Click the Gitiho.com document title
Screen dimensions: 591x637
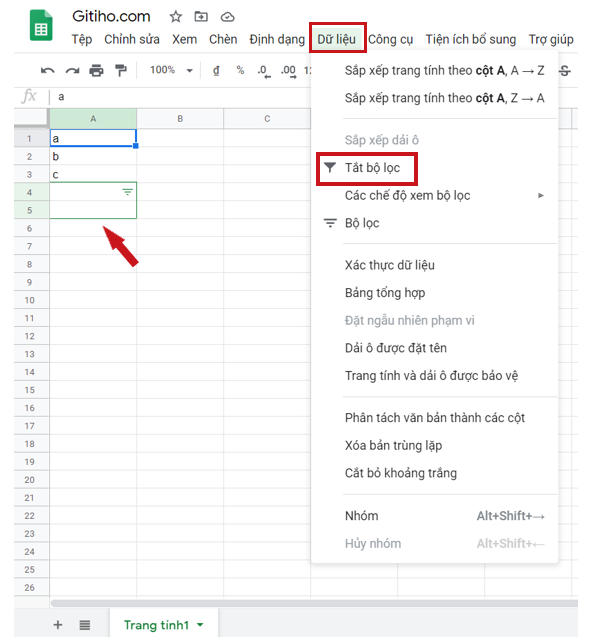point(111,17)
